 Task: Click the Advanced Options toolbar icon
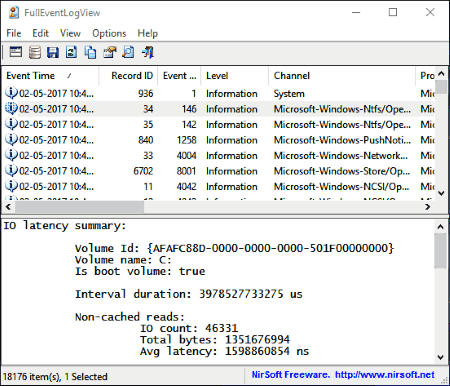click(16, 52)
